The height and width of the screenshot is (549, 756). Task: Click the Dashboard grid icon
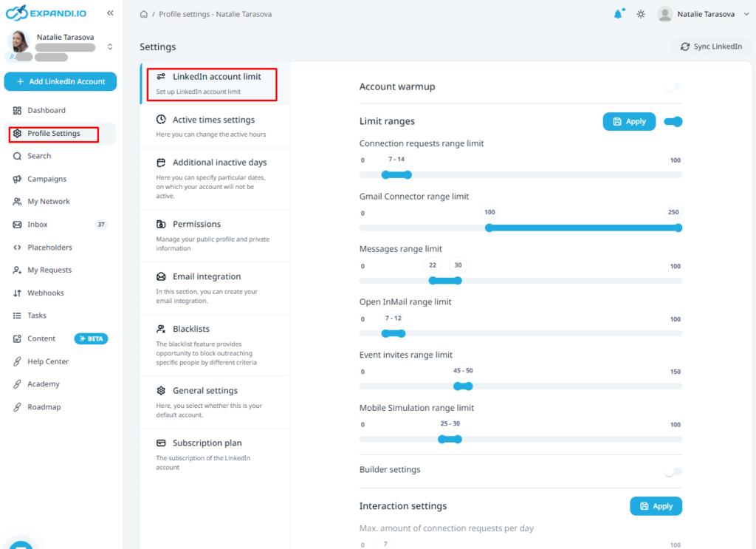point(17,111)
